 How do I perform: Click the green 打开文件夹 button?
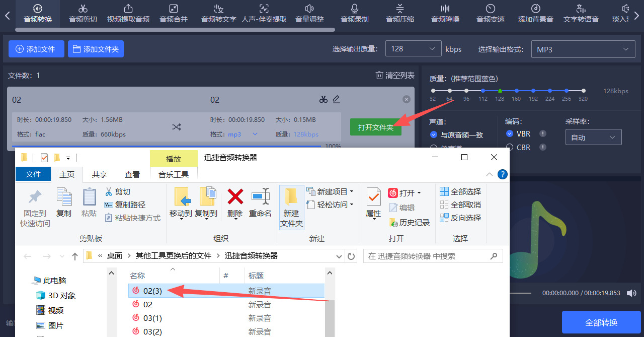(x=376, y=127)
